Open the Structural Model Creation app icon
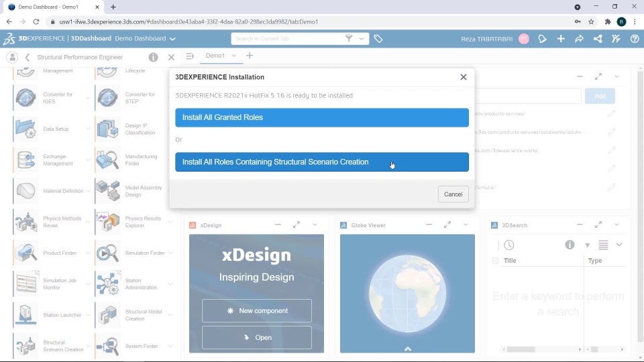The height and width of the screenshot is (362, 644). [x=107, y=315]
